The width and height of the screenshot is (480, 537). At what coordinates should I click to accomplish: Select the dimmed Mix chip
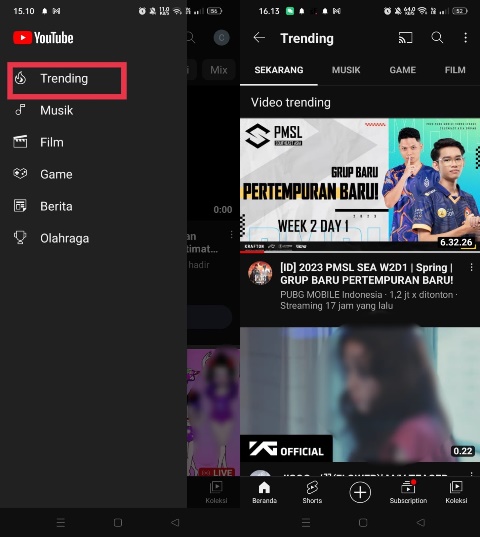(x=219, y=70)
